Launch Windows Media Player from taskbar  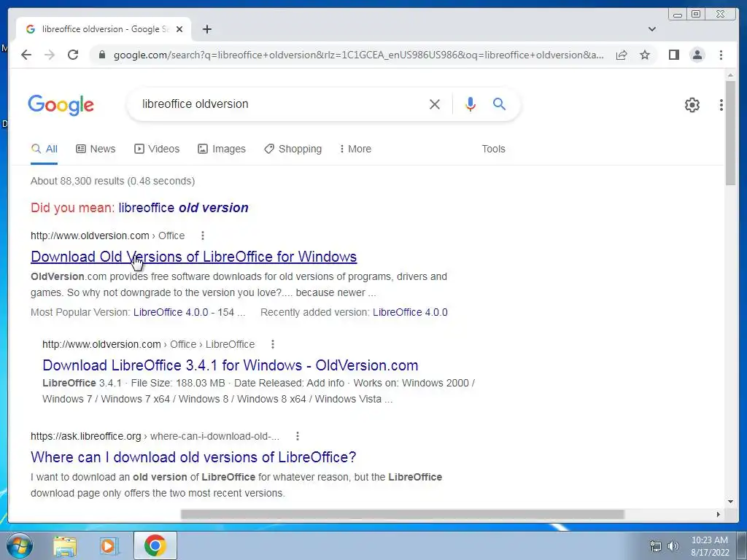pos(108,545)
